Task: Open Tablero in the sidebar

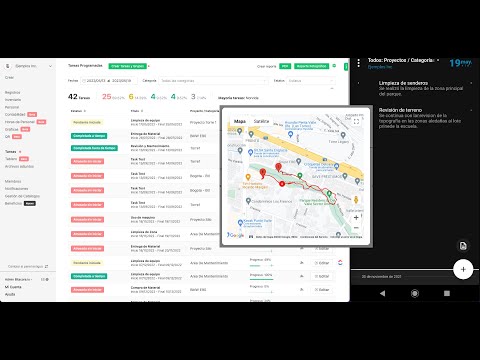Action: 11,159
